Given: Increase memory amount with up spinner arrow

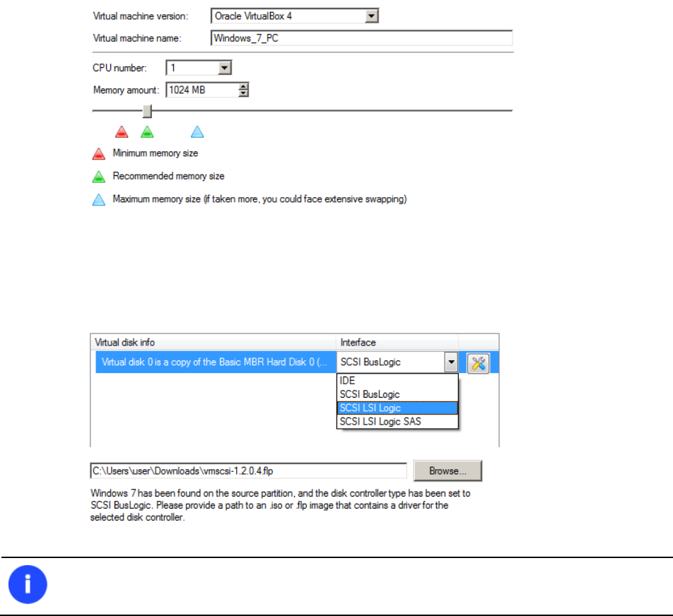Looking at the screenshot, I should pyautogui.click(x=243, y=87).
